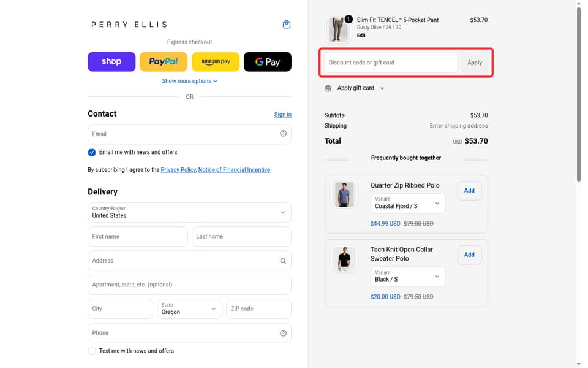Click the Perry Ellis logo
Image resolution: width=588 pixels, height=368 pixels.
[129, 25]
